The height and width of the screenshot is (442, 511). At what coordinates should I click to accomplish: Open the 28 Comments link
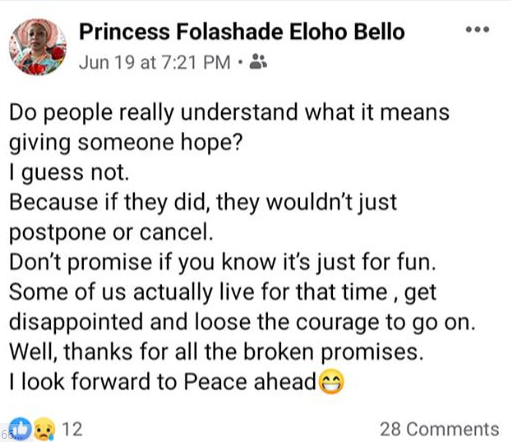coord(440,429)
